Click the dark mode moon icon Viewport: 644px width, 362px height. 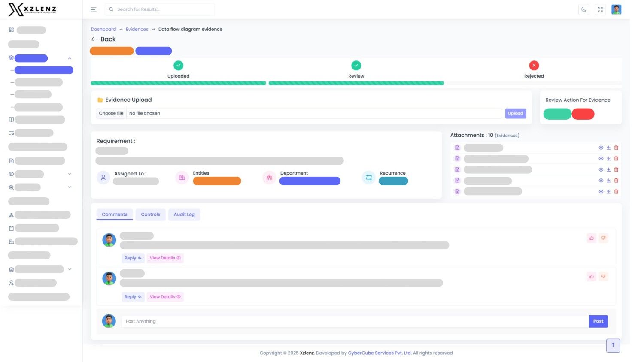[x=584, y=9]
